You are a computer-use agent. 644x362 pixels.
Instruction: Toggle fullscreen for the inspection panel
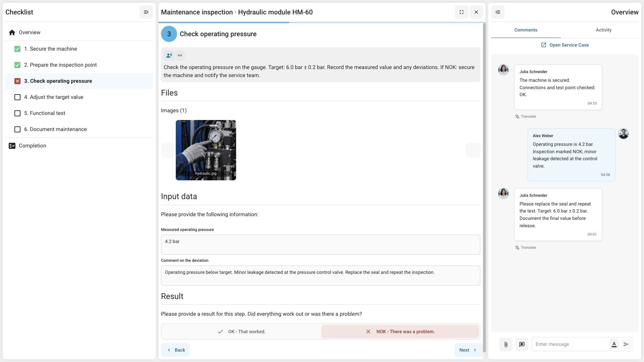tap(462, 12)
